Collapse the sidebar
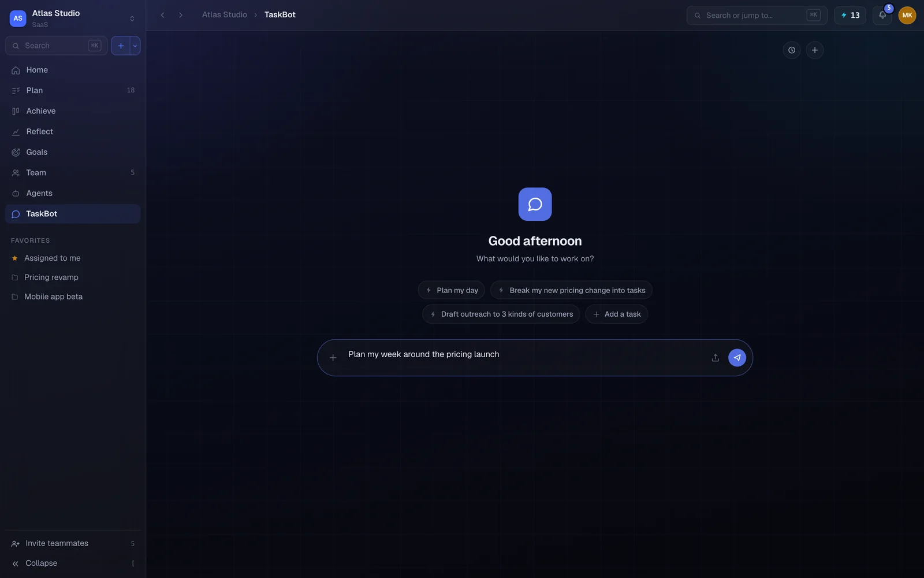Screen dimensions: 924x578 [x=73, y=563]
